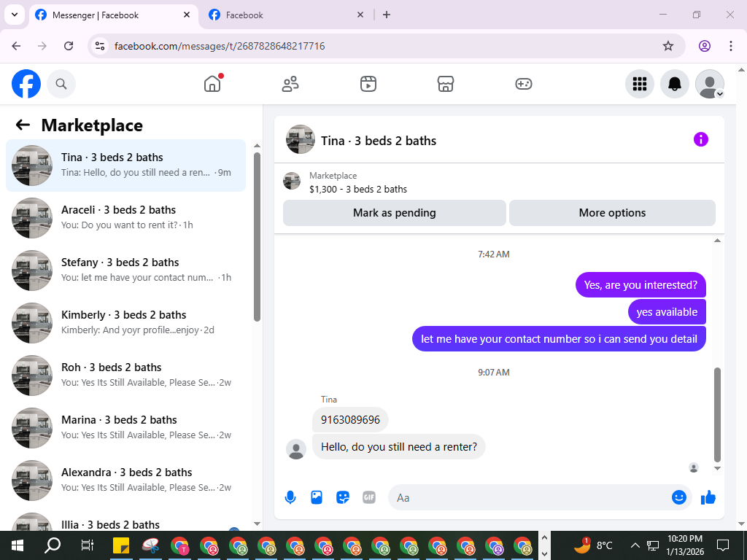Close the Messenger | Facebook tab
The image size is (747, 560).
187,15
